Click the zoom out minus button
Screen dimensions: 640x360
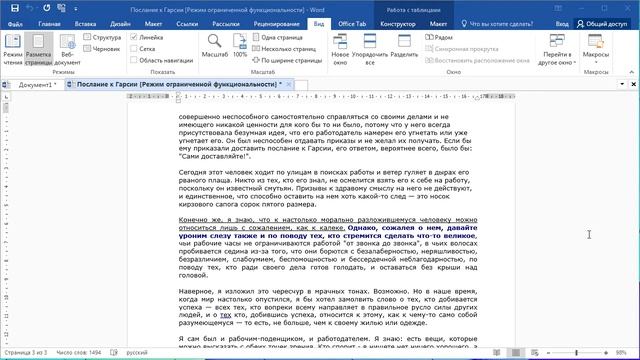[548, 353]
